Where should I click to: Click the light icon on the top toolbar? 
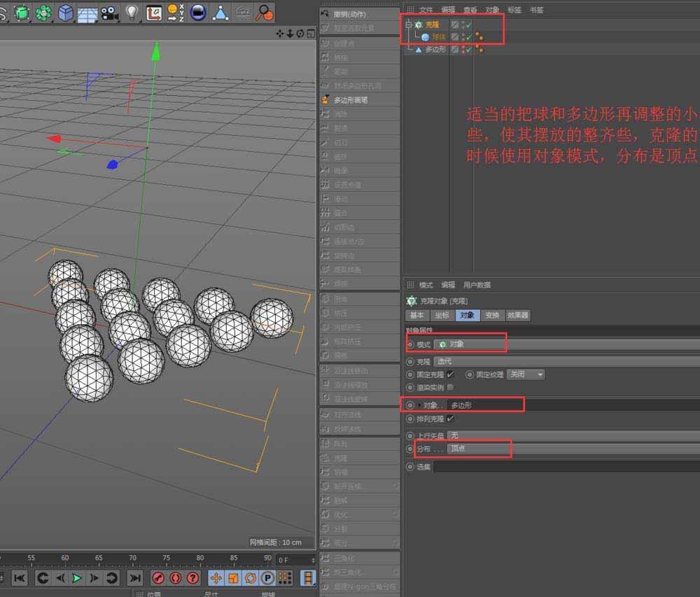133,12
